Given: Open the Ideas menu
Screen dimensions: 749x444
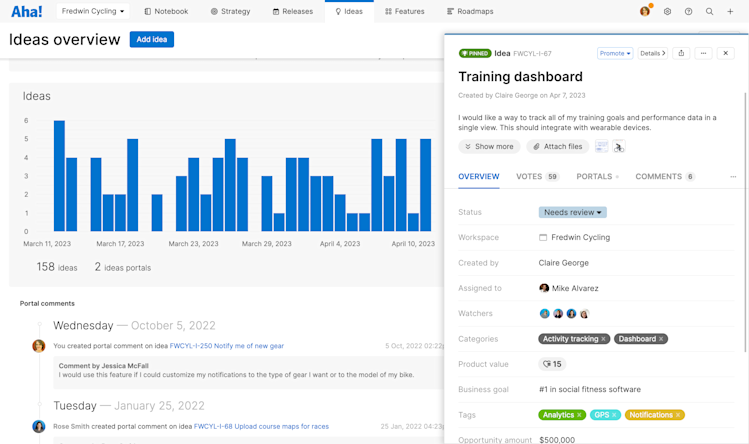Looking at the screenshot, I should [349, 11].
